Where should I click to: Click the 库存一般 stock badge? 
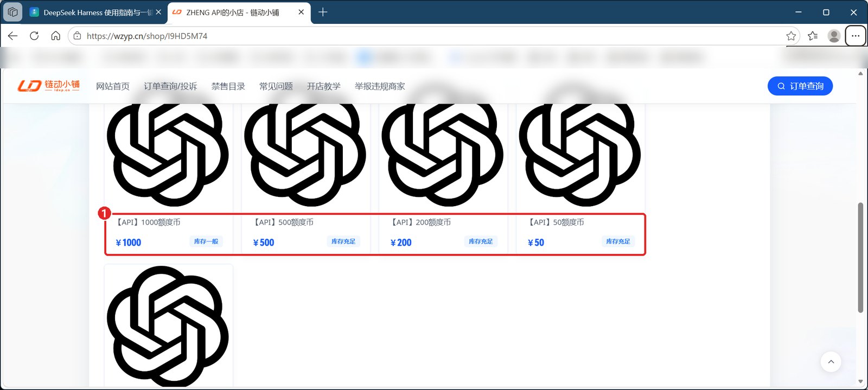coord(206,241)
